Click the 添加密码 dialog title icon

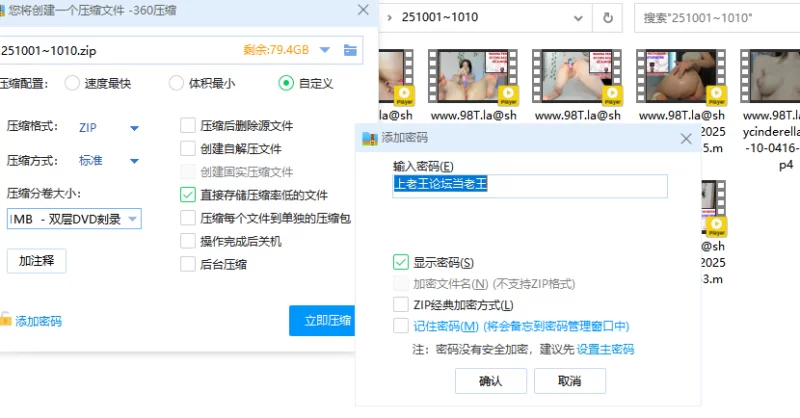[369, 138]
